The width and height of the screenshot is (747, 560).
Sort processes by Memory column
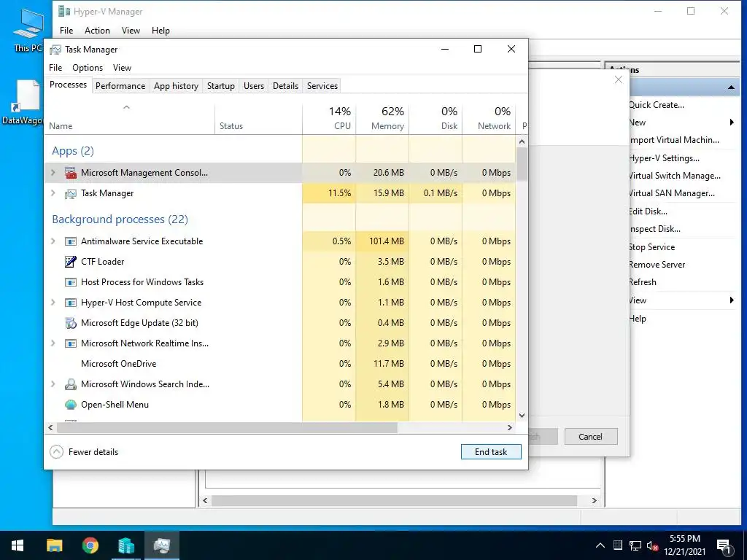click(x=382, y=118)
